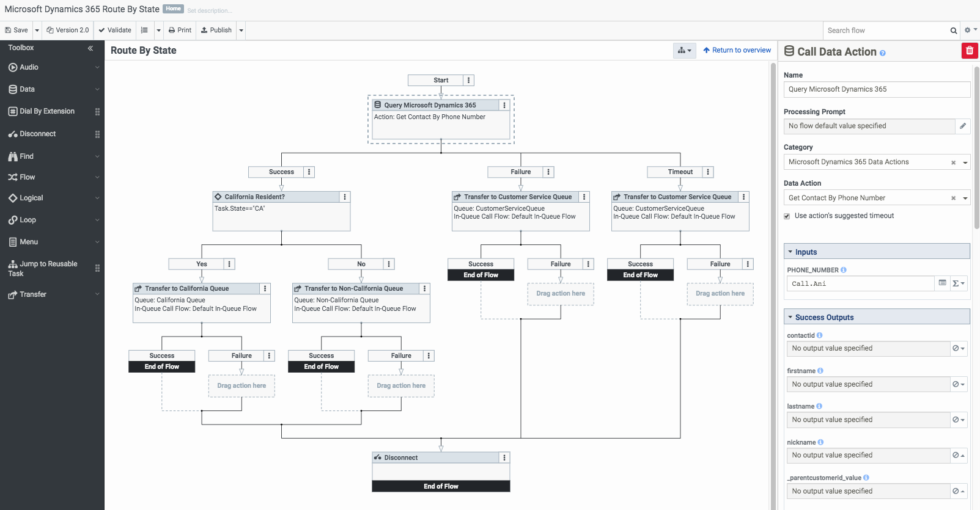
Task: Open options for California Resident? node
Action: tap(345, 197)
